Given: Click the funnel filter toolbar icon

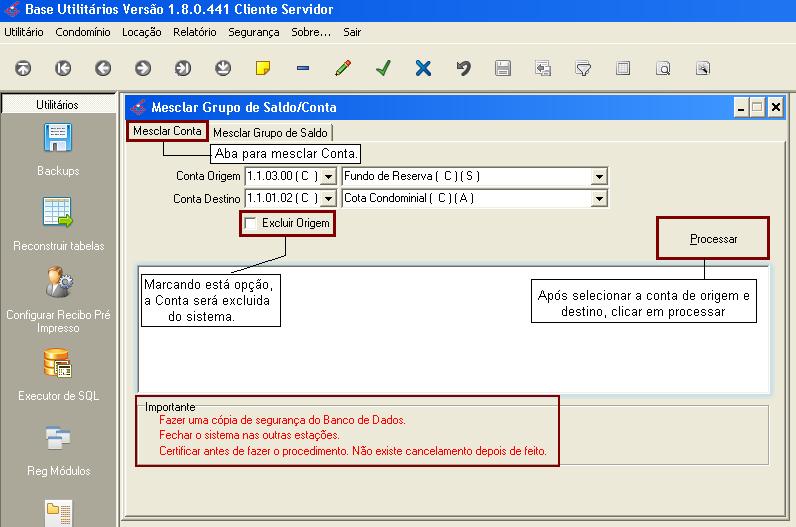Looking at the screenshot, I should click(583, 68).
